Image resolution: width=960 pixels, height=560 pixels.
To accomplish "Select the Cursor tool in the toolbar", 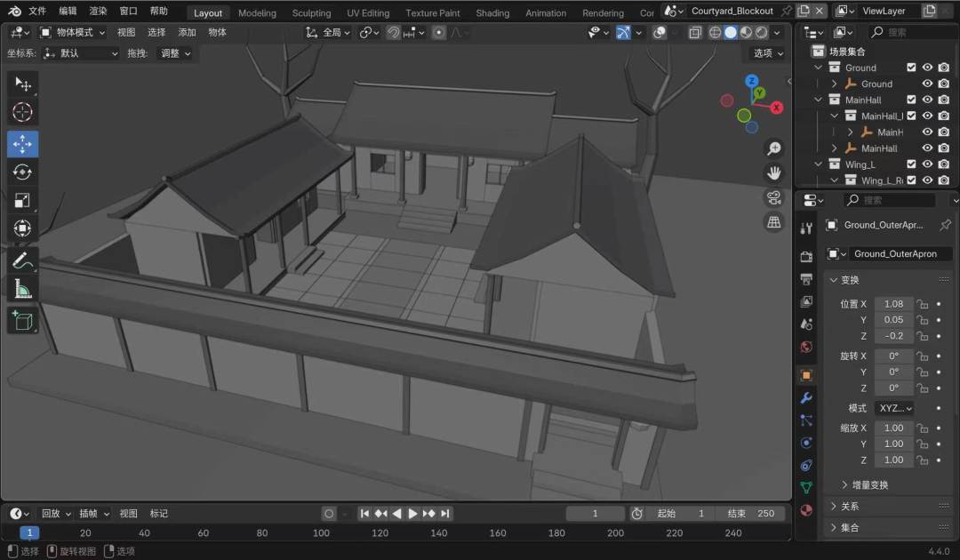I will coord(22,112).
